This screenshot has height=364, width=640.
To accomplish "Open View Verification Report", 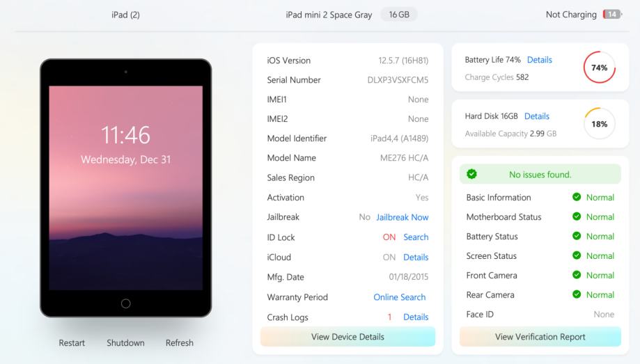I will [x=540, y=337].
